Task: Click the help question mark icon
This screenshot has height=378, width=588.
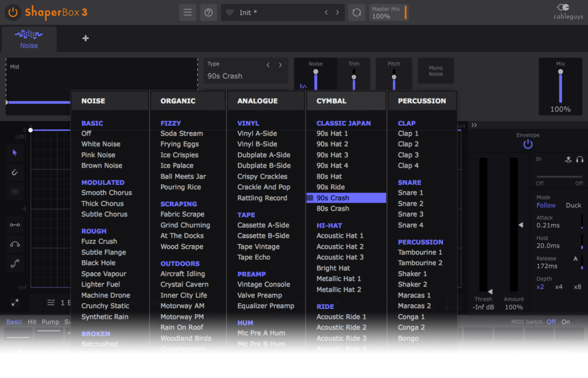Action: 208,12
